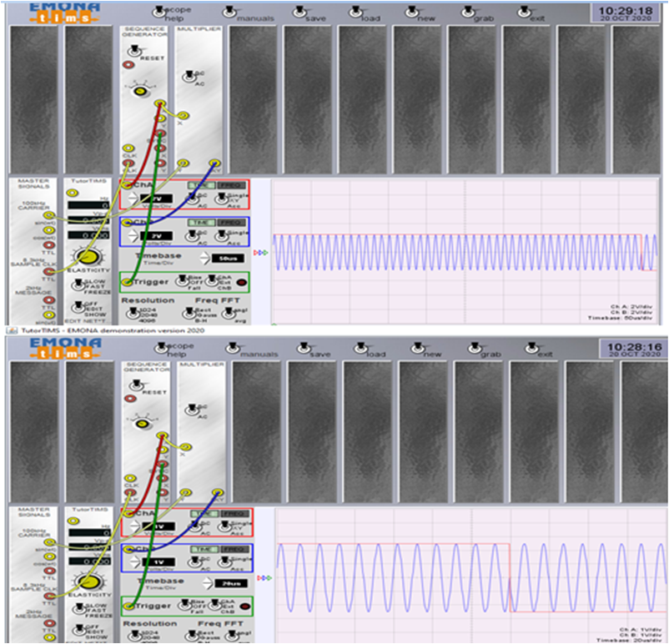669x644 pixels.
Task: Click the grab switch in the 10:29:18 window
Action: [468, 13]
